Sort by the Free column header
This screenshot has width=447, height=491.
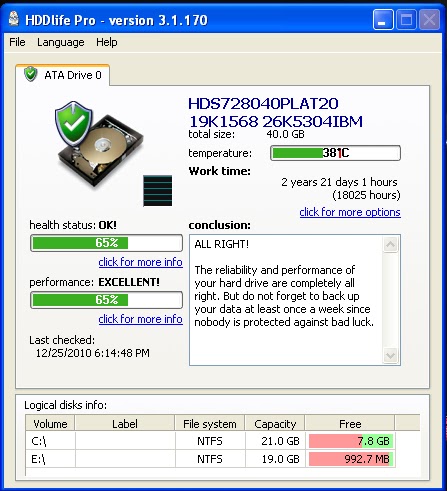pyautogui.click(x=350, y=424)
